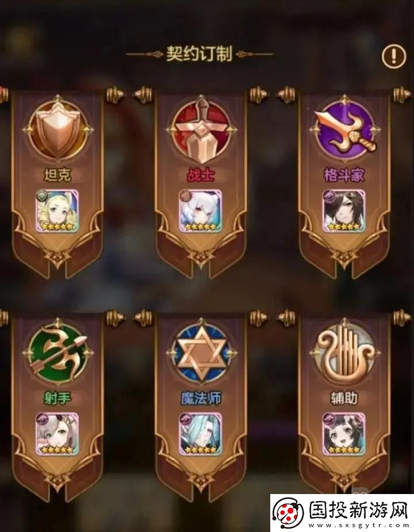Open the exclamation info icon
The height and width of the screenshot is (532, 414).
(x=394, y=55)
